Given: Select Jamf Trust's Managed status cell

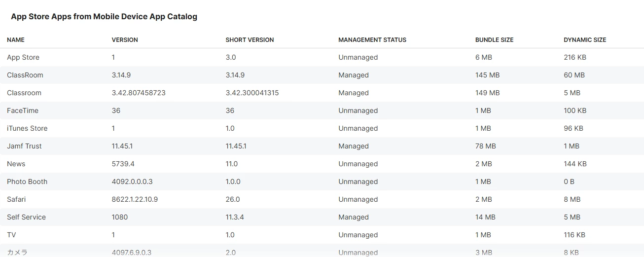Looking at the screenshot, I should point(354,146).
